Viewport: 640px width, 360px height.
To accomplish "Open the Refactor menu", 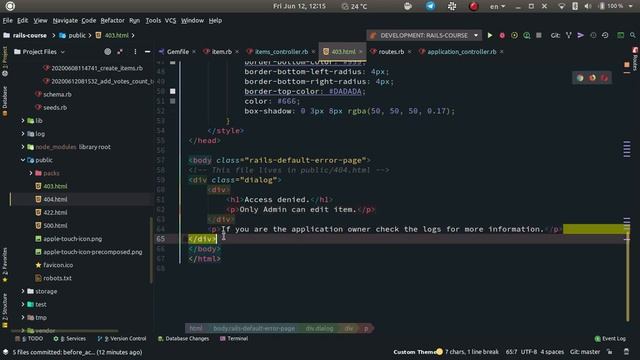I will click(x=112, y=20).
